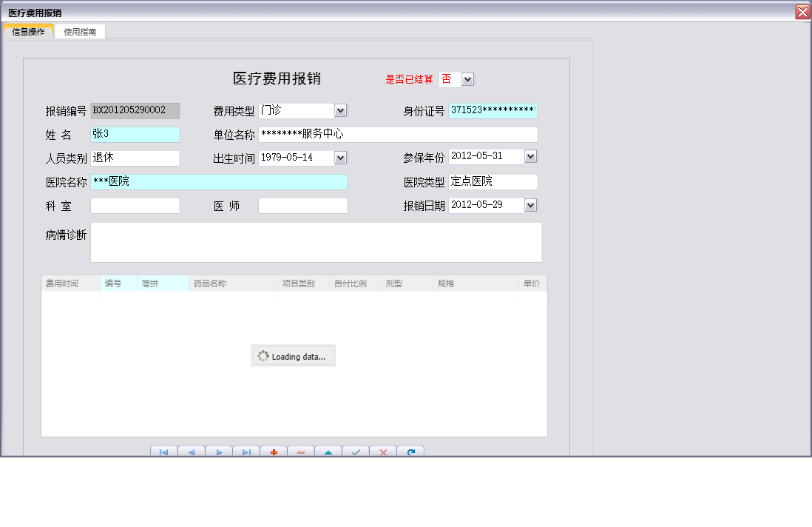Click the 姓名 field showing 张3
The width and height of the screenshot is (812, 527).
coord(135,134)
